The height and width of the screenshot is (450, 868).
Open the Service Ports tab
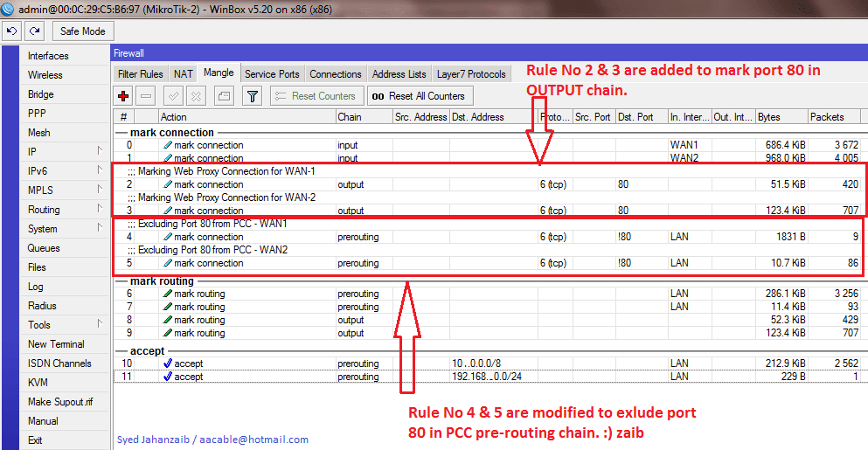point(272,73)
